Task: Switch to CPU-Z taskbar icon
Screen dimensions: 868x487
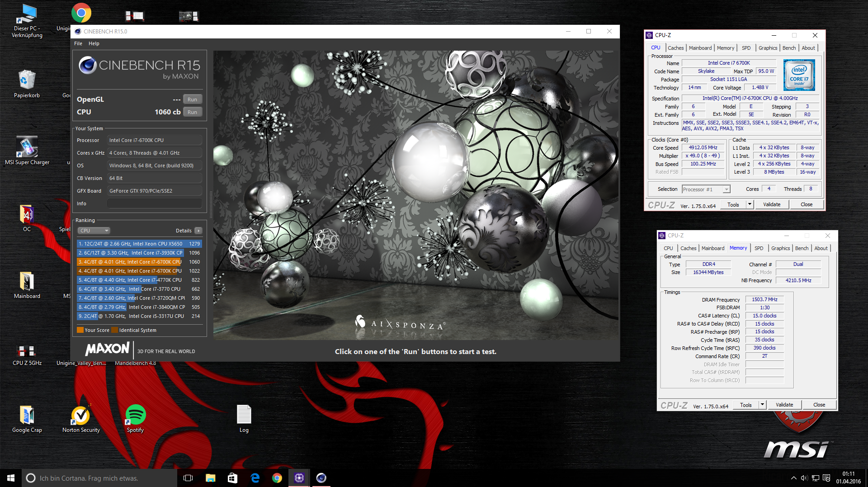Action: (x=299, y=478)
